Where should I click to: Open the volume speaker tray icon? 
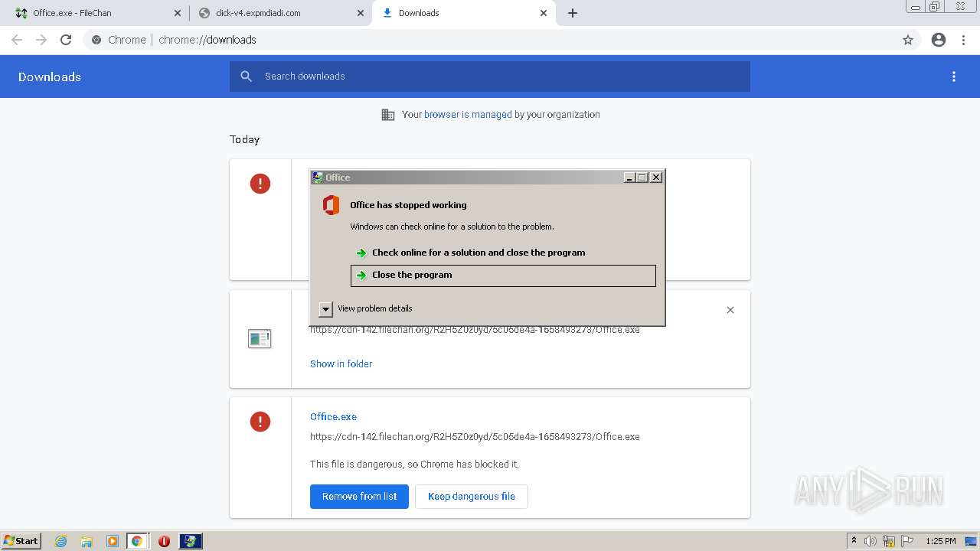[x=871, y=541]
